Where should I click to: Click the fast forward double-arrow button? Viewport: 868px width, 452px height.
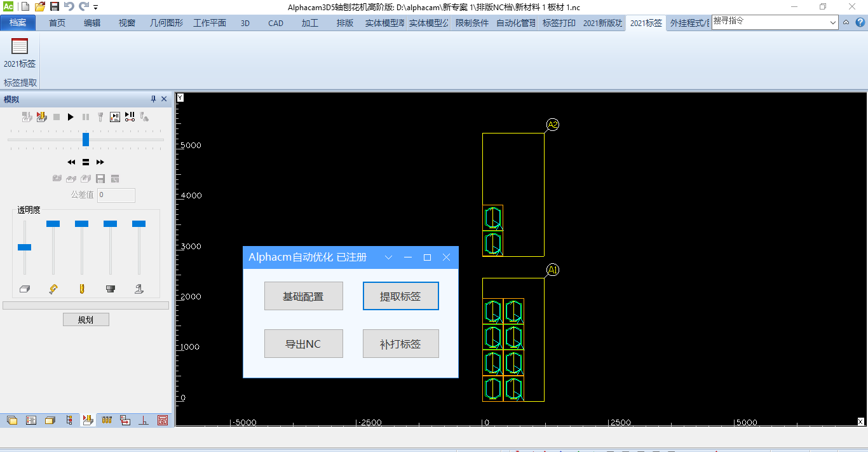coord(100,162)
